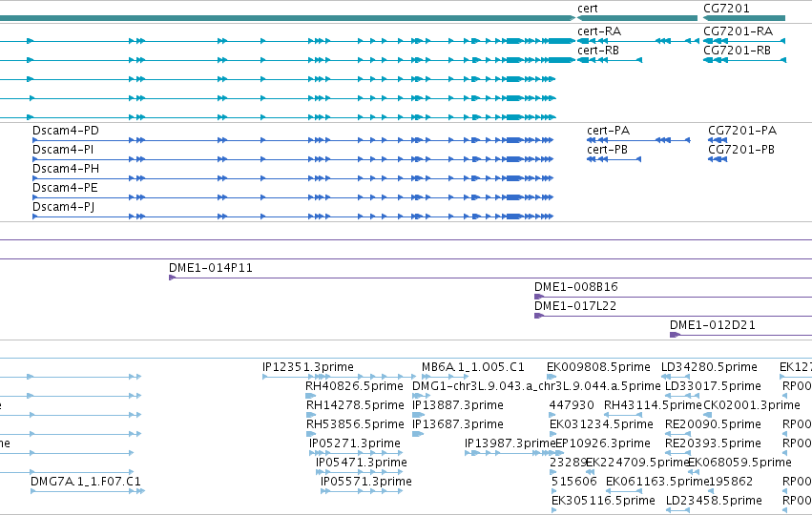
Task: Select EK061163.5prime EST label
Action: pos(657,482)
